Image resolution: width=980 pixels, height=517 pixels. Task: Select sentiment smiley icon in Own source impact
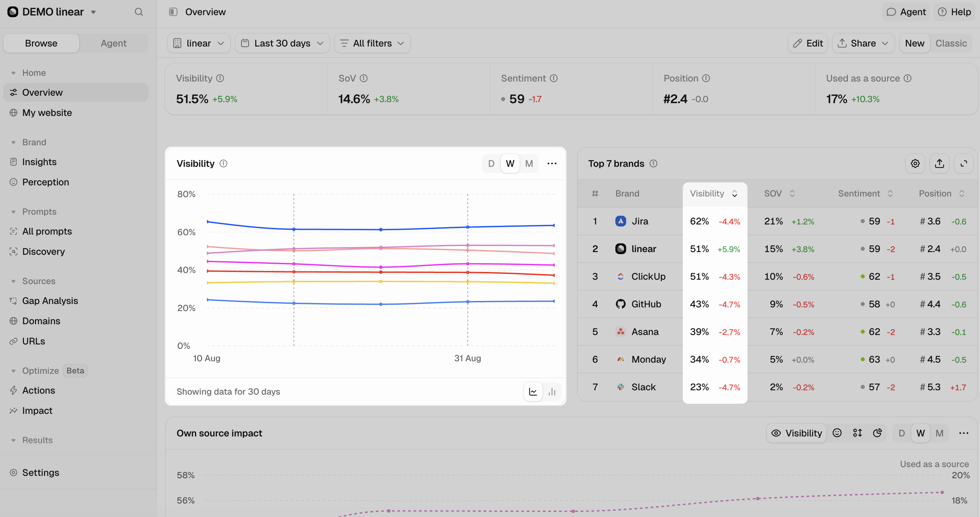click(x=837, y=433)
